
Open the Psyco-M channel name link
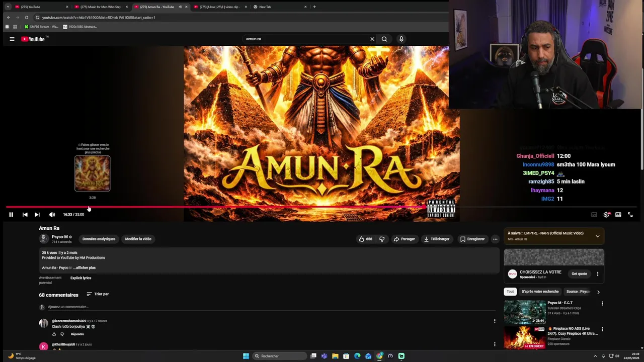59,237
